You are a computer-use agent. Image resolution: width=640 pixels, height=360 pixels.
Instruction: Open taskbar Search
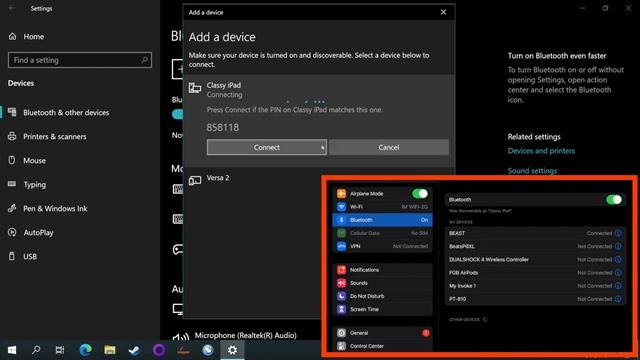[36, 350]
